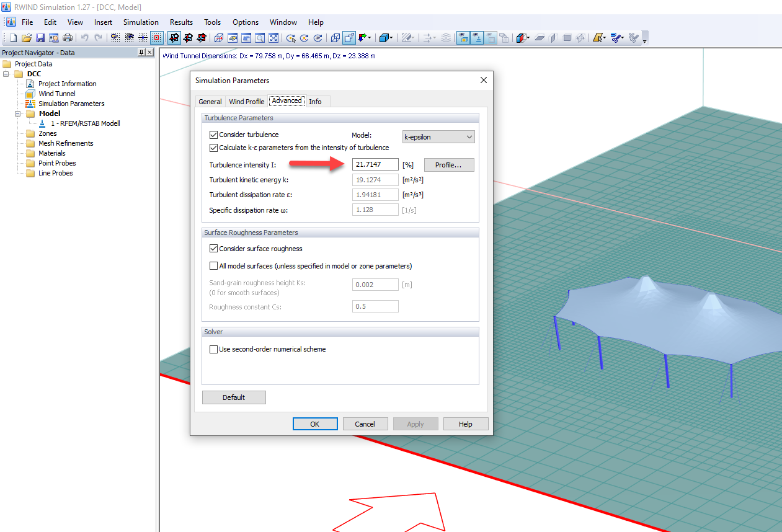Click the Turbulence intensity I input field
The height and width of the screenshot is (532, 782).
click(x=375, y=164)
